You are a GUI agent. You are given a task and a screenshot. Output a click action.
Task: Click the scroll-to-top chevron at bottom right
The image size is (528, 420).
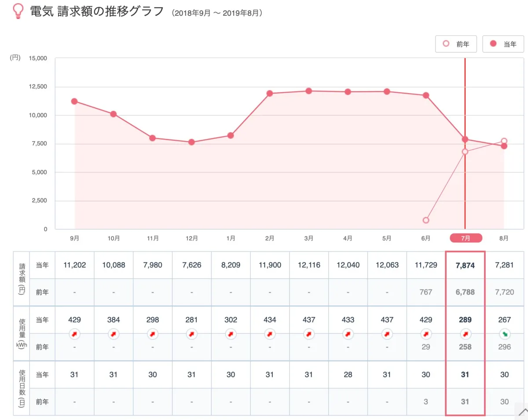tap(522, 412)
